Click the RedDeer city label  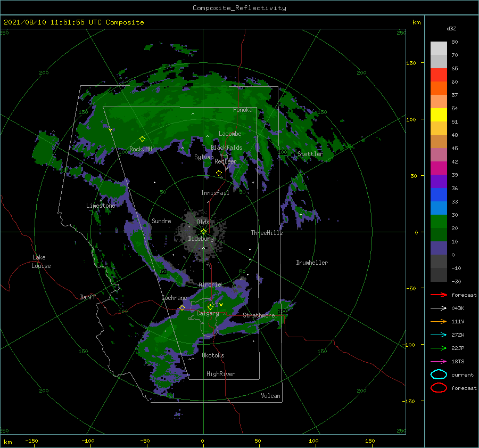click(226, 161)
